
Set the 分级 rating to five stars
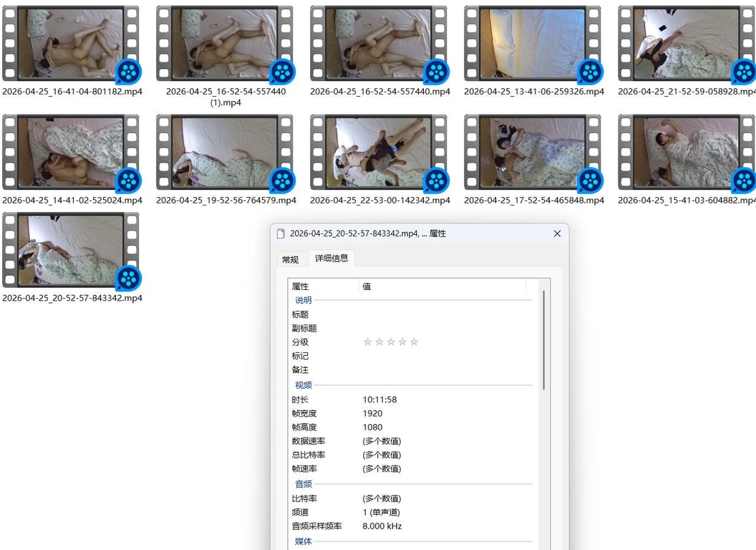pyautogui.click(x=414, y=342)
